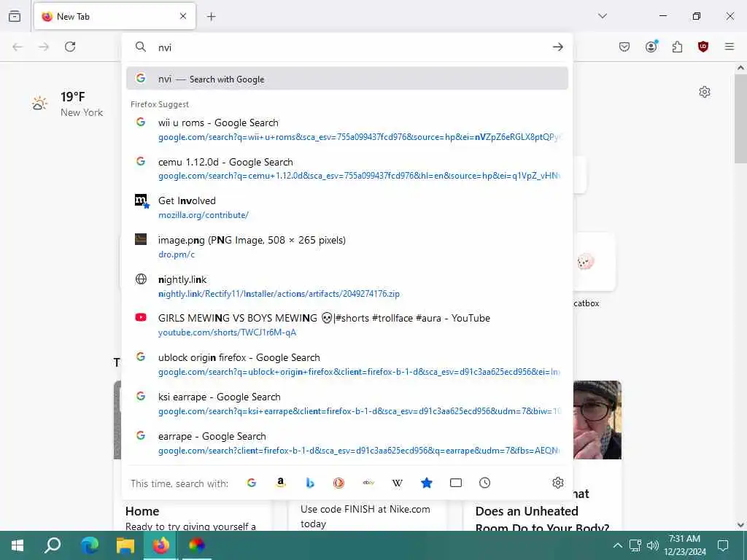747x560 pixels.
Task: Open the network icon in tray
Action: [635, 545]
